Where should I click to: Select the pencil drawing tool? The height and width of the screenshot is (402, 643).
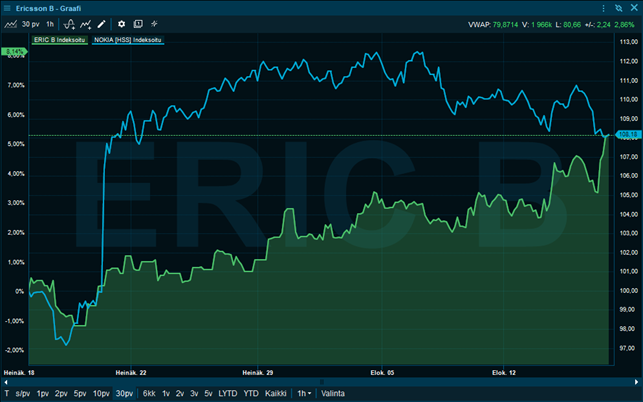101,24
